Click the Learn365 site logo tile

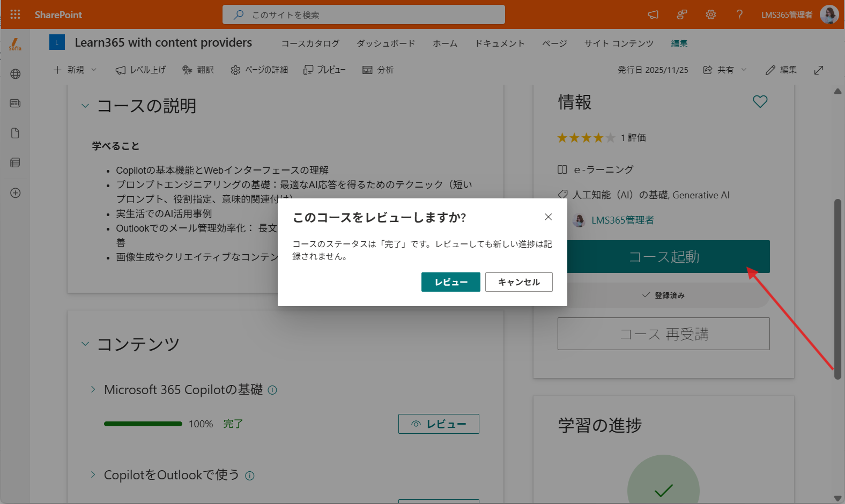click(57, 42)
